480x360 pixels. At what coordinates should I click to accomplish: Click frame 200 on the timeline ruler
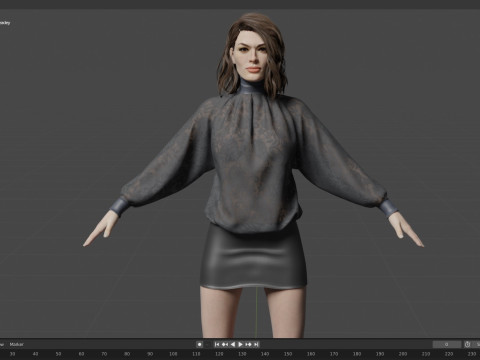(403, 354)
